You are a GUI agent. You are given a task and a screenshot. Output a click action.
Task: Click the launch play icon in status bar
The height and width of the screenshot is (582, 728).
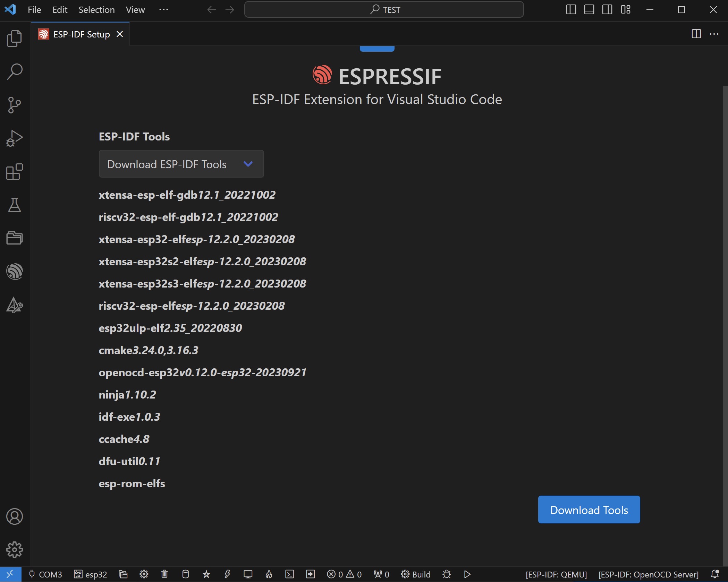[x=467, y=574]
